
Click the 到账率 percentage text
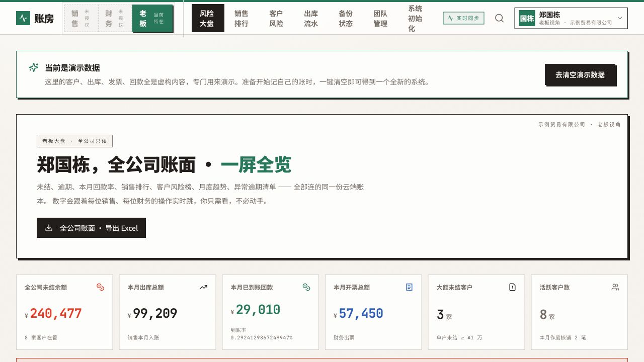pos(262,334)
